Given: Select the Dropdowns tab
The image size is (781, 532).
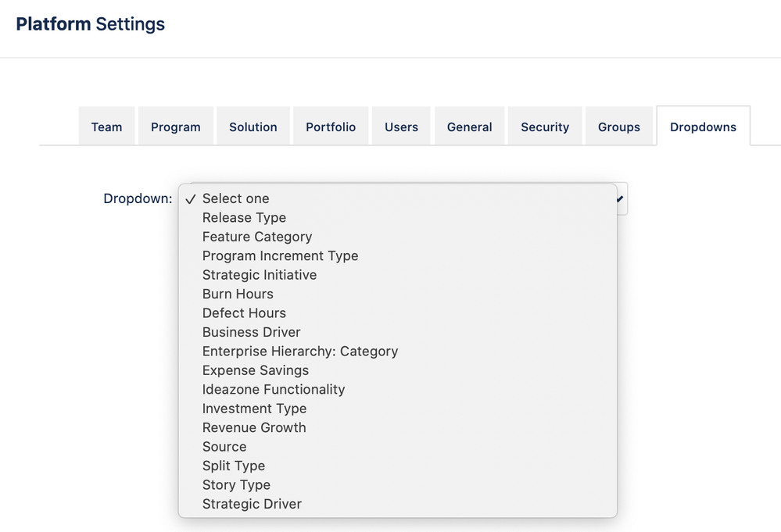Looking at the screenshot, I should 703,127.
